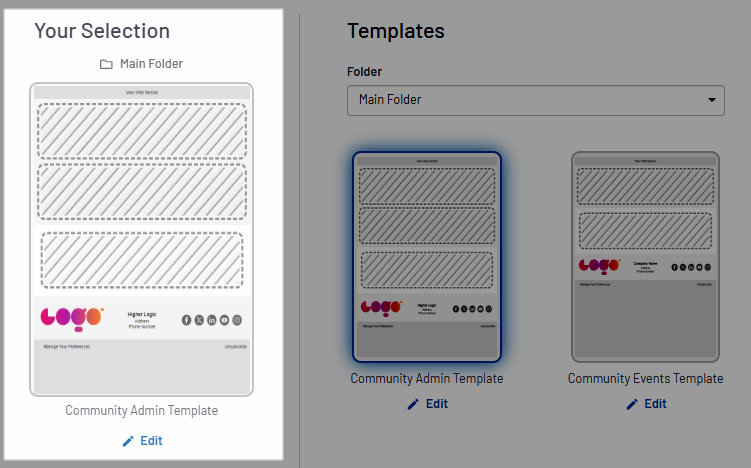Click the LinkedIn icon in the selected template preview
This screenshot has height=468, width=751.
point(212,320)
